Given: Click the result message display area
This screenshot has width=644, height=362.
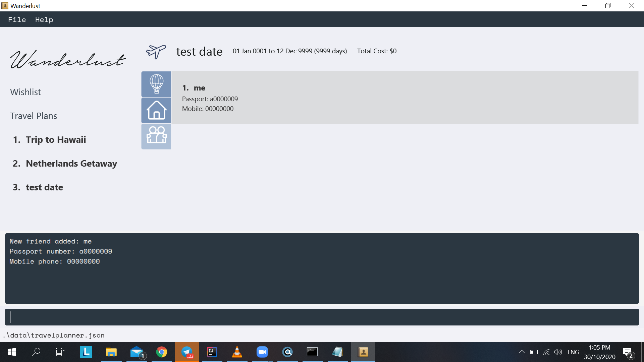Looking at the screenshot, I should click(x=322, y=268).
